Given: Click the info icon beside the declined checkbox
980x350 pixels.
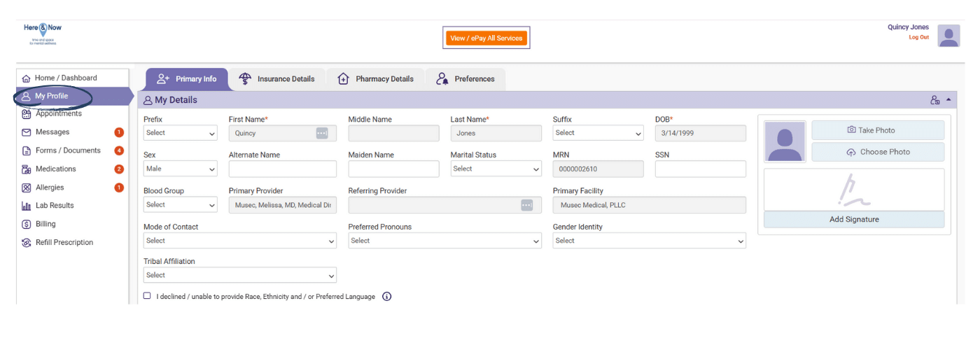Looking at the screenshot, I should 387,297.
